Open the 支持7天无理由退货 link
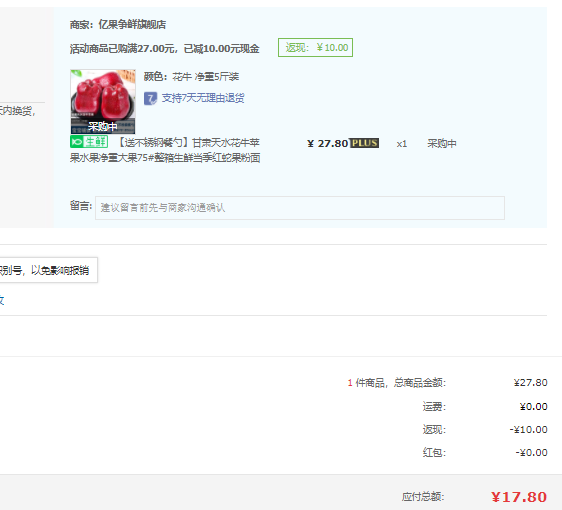 203,98
